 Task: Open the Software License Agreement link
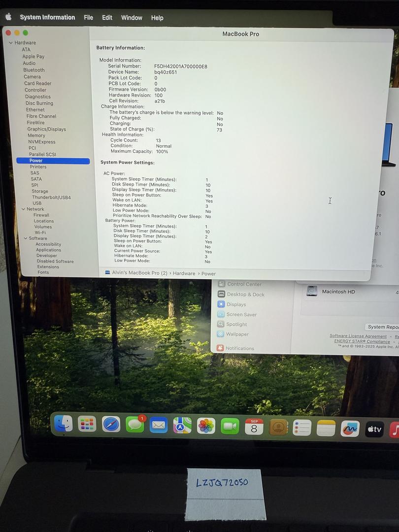click(x=358, y=336)
